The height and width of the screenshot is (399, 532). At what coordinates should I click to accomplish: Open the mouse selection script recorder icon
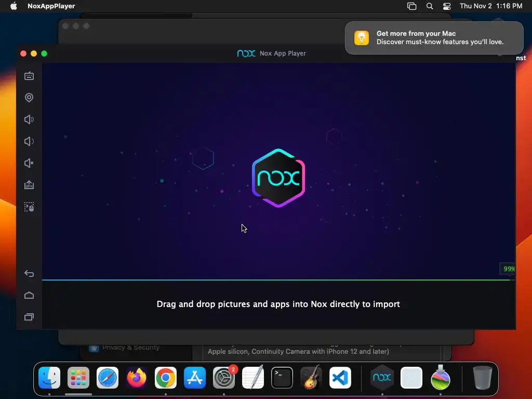29,207
